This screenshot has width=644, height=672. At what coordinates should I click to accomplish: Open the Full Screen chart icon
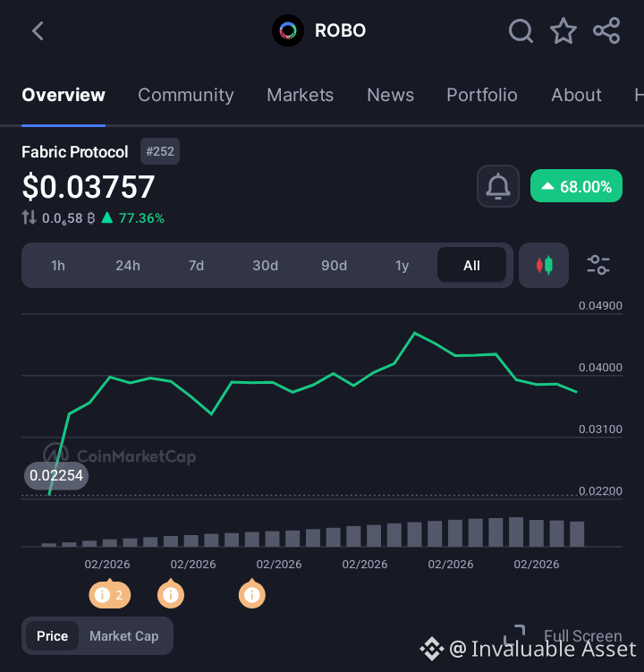click(x=514, y=635)
